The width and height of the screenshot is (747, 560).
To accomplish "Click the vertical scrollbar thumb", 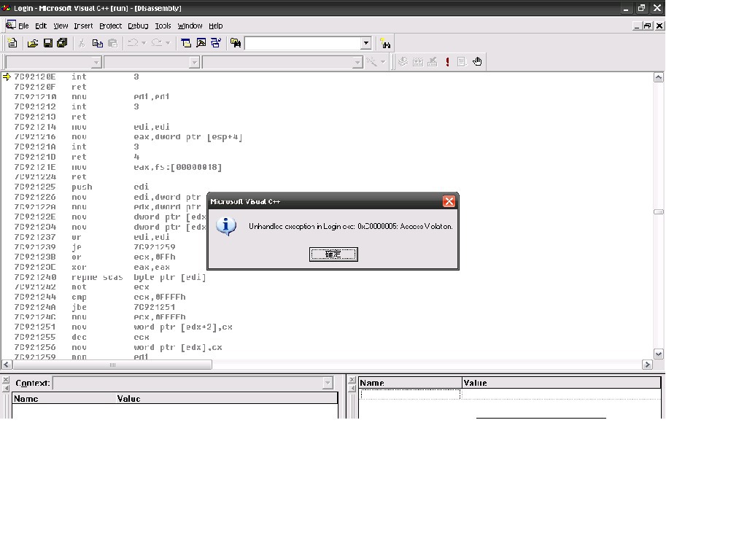I will click(659, 212).
